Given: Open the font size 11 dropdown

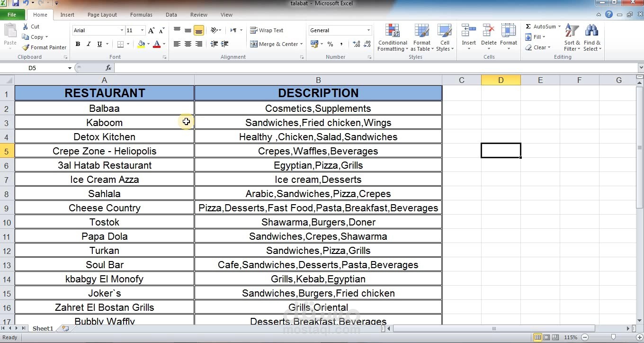Looking at the screenshot, I should click(x=142, y=30).
